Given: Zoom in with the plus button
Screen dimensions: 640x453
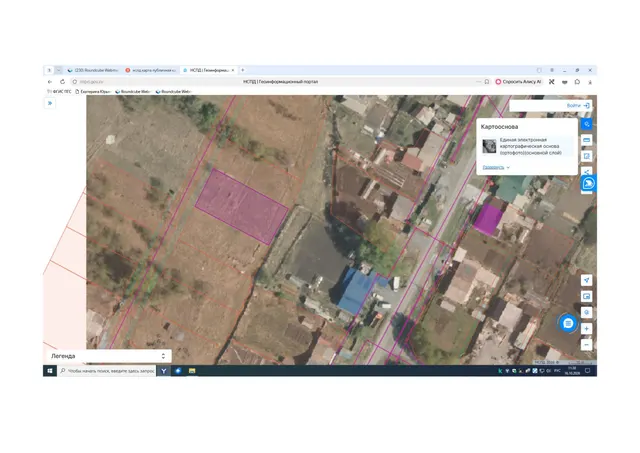Looking at the screenshot, I should coord(587,329).
